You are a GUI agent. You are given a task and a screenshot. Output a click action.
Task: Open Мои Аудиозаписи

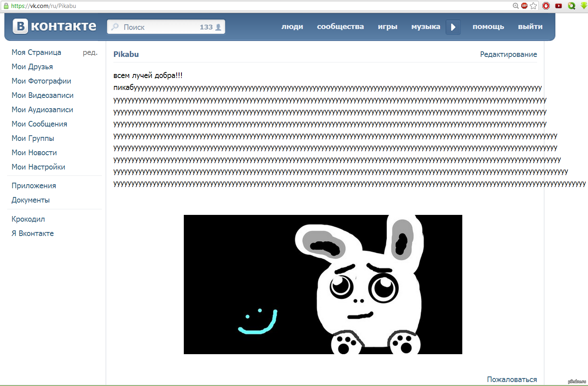coord(42,110)
